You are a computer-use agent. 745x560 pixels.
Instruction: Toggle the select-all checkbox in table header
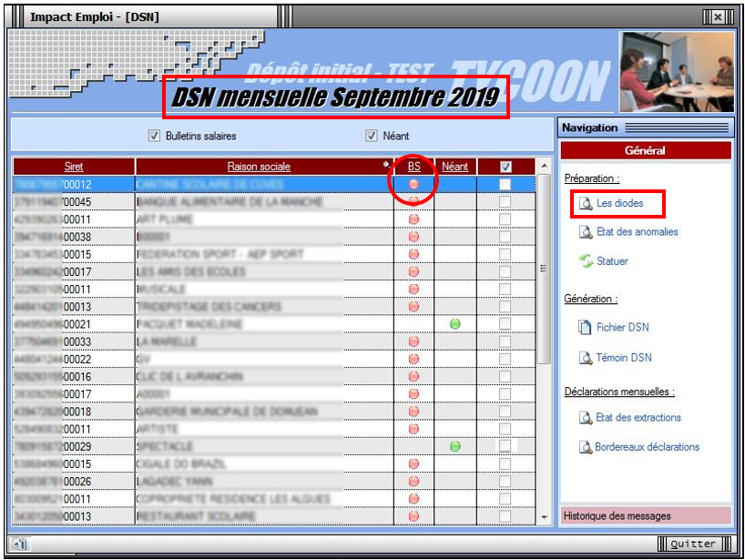point(505,167)
